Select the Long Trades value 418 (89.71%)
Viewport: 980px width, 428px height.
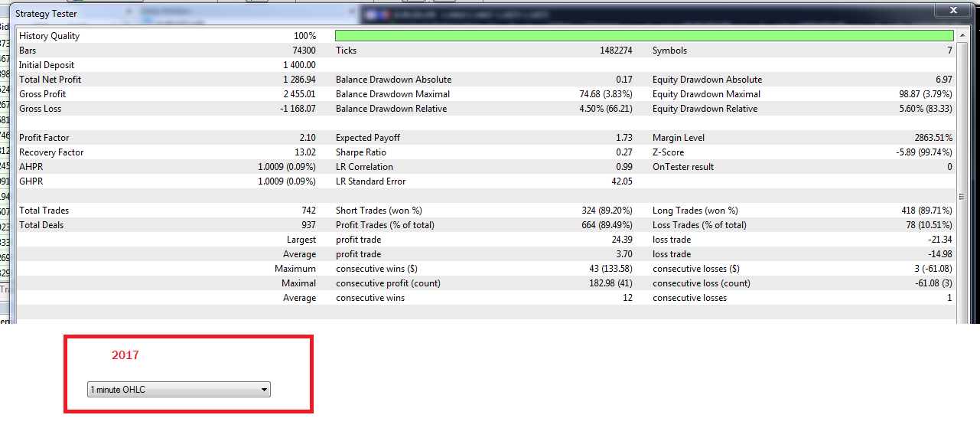click(x=927, y=211)
